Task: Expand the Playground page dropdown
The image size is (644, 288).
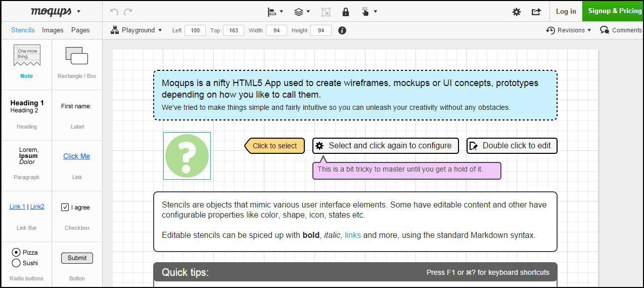Action: pyautogui.click(x=160, y=30)
